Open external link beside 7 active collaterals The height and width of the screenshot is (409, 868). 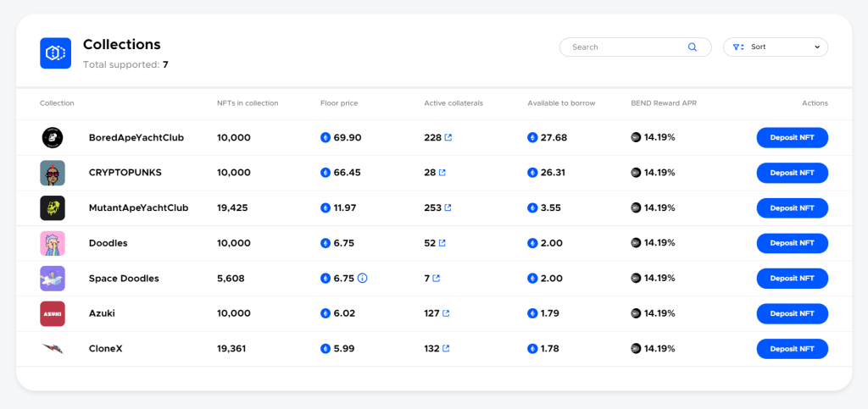coord(437,278)
